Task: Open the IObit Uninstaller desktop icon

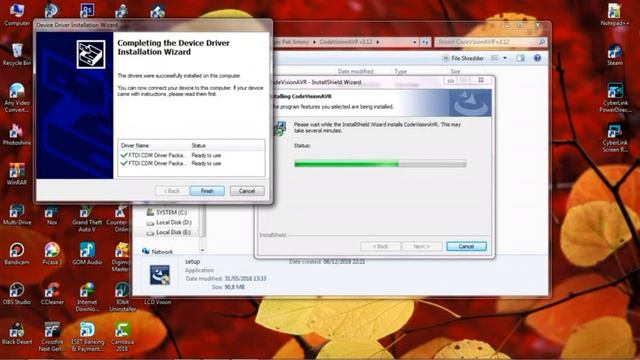Action: [122, 297]
